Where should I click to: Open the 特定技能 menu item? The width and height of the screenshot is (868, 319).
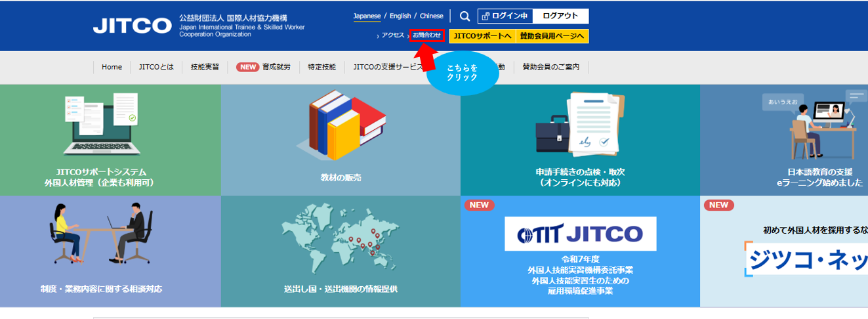click(321, 67)
